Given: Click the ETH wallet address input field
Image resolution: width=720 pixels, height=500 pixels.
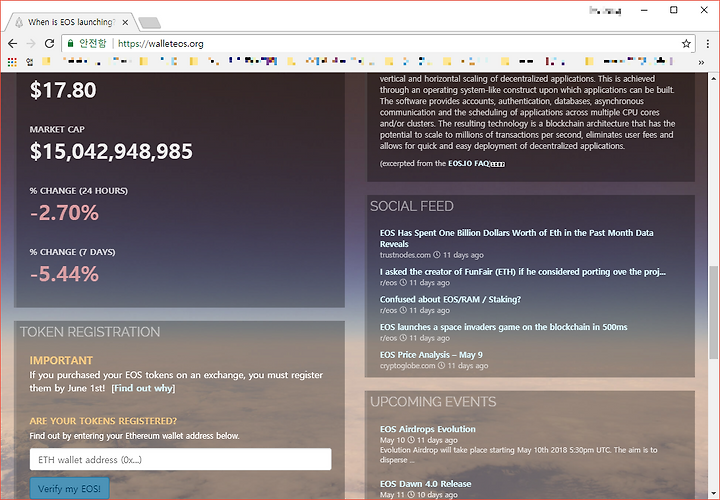Looking at the screenshot, I should [180, 459].
